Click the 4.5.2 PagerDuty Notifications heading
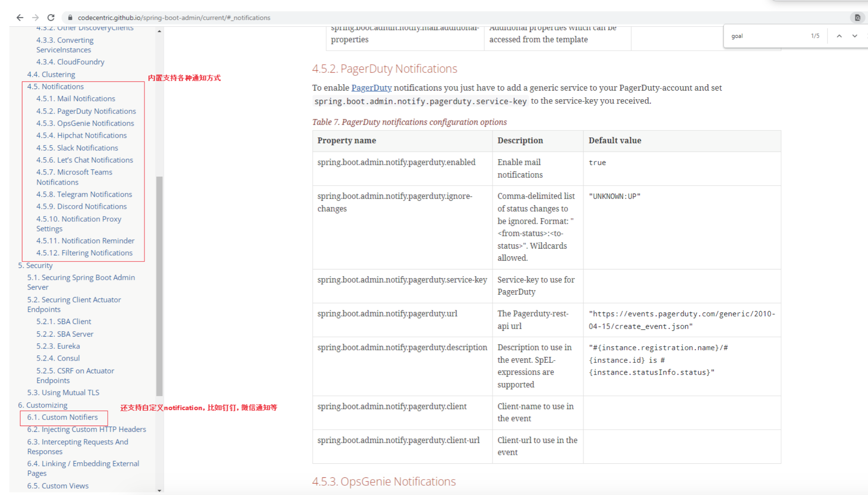The height and width of the screenshot is (495, 868). point(384,69)
